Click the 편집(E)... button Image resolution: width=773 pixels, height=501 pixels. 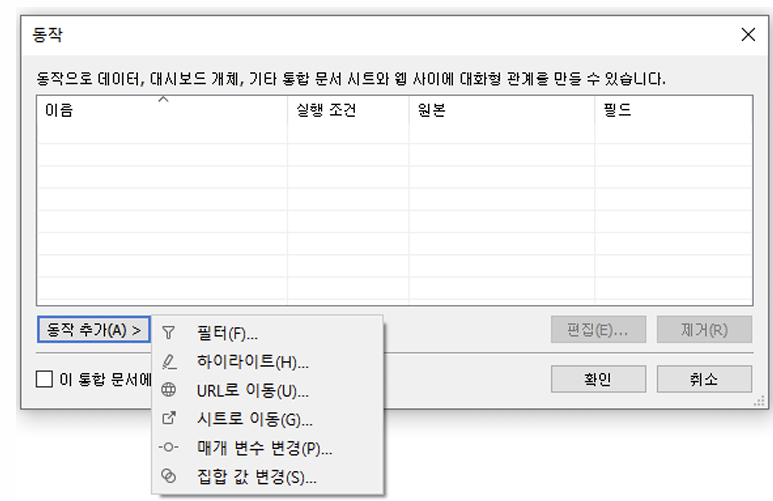tap(598, 329)
